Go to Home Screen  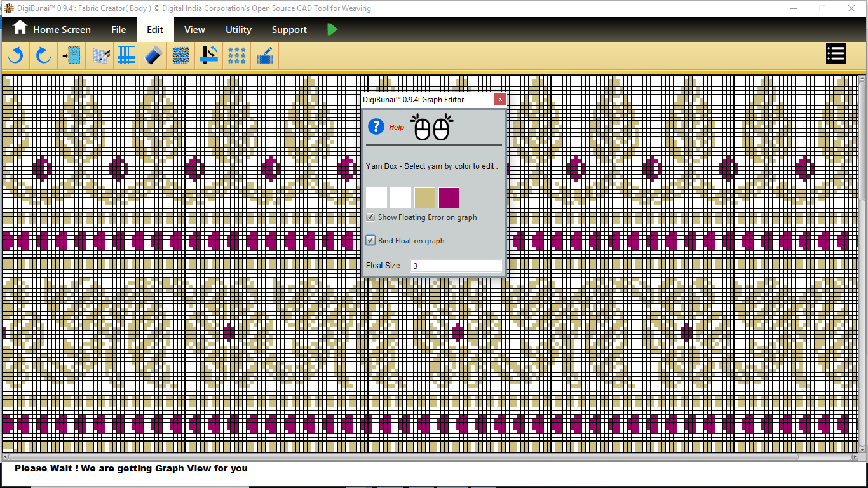pos(52,29)
